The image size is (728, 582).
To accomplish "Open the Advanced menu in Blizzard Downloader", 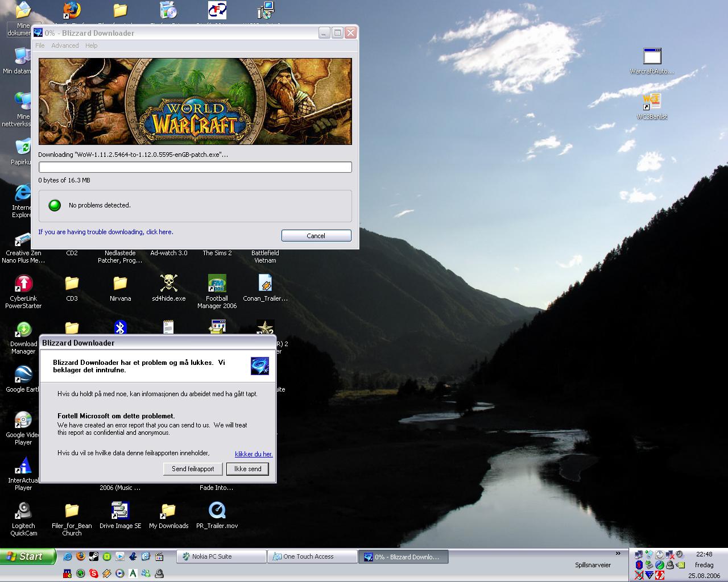I will point(65,45).
